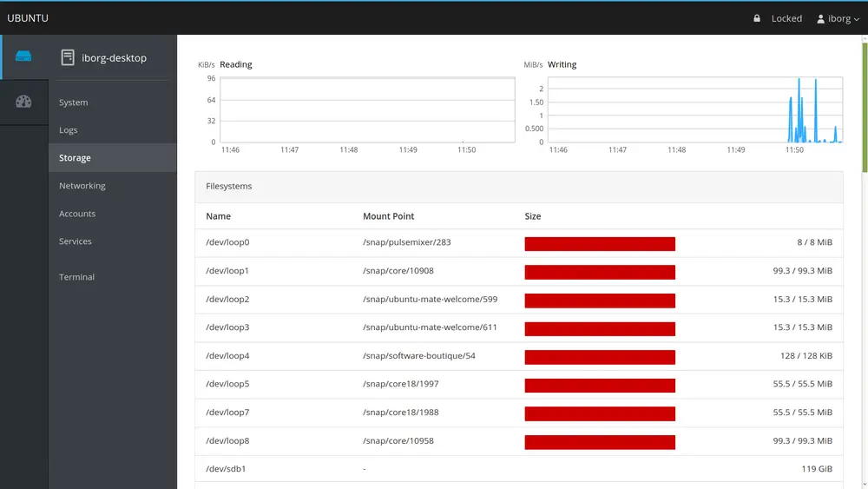Click the host machine icon in left rail
868x489 pixels.
click(x=23, y=57)
